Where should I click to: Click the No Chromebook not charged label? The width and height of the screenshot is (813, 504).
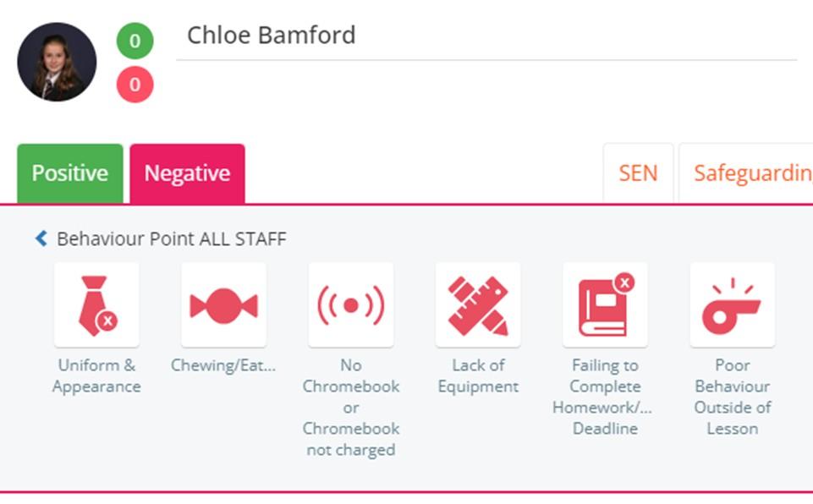[350, 408]
